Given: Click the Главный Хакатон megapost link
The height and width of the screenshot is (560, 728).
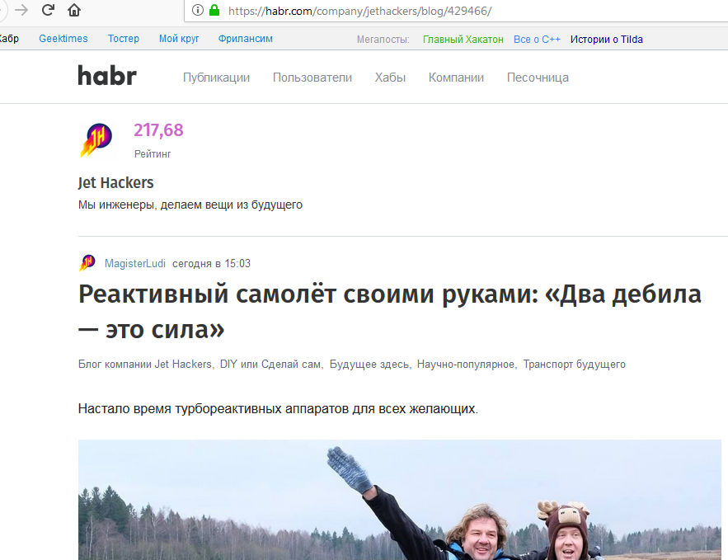Looking at the screenshot, I should (463, 40).
